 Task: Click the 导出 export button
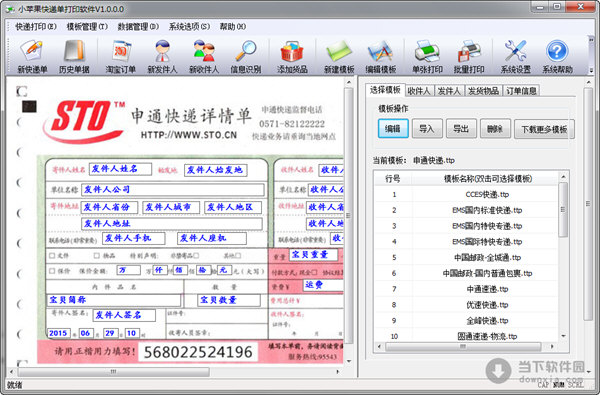[x=461, y=129]
